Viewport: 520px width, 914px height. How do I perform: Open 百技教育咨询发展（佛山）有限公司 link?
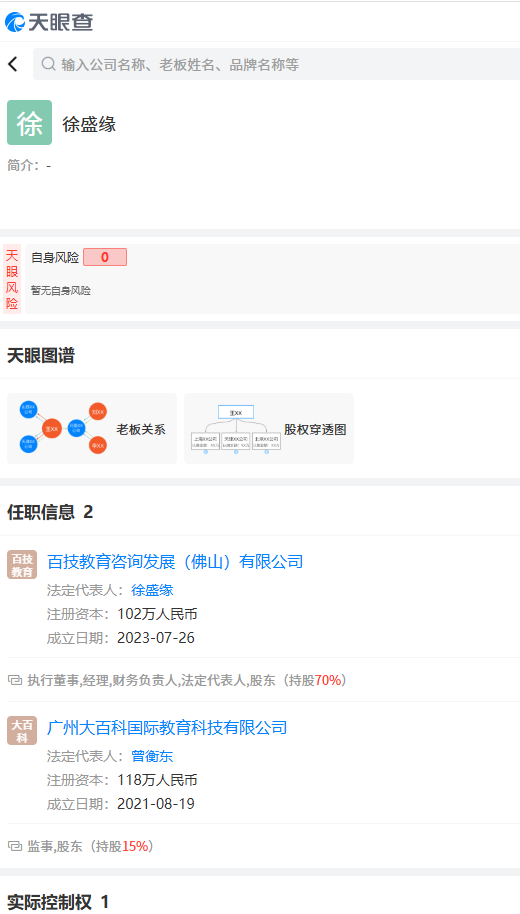tap(175, 562)
